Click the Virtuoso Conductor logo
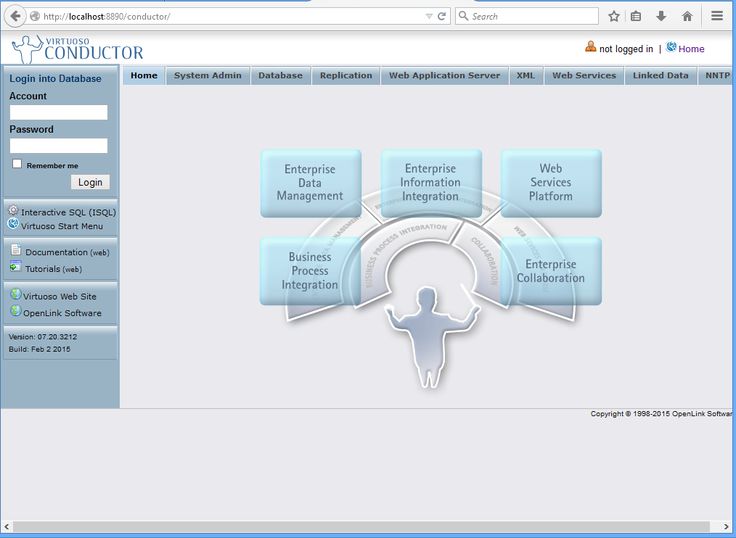This screenshot has height=538, width=736. pyautogui.click(x=77, y=49)
